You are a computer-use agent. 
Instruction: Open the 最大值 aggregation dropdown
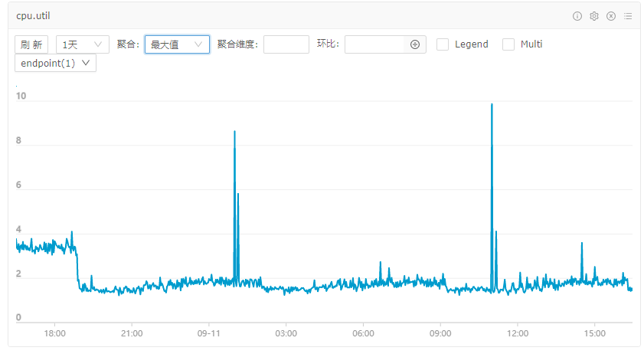177,44
